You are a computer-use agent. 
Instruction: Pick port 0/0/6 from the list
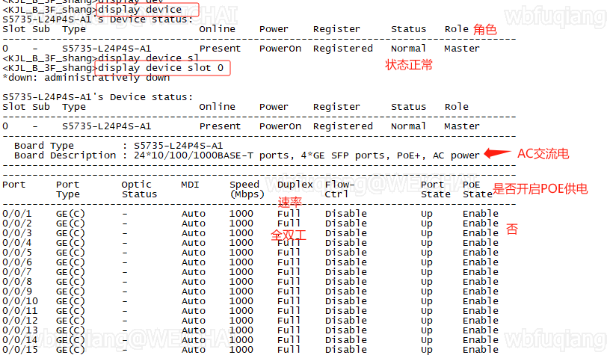16,262
